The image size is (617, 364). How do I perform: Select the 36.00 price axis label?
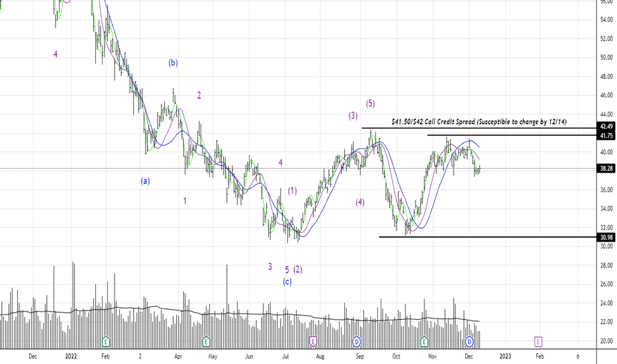[606, 190]
